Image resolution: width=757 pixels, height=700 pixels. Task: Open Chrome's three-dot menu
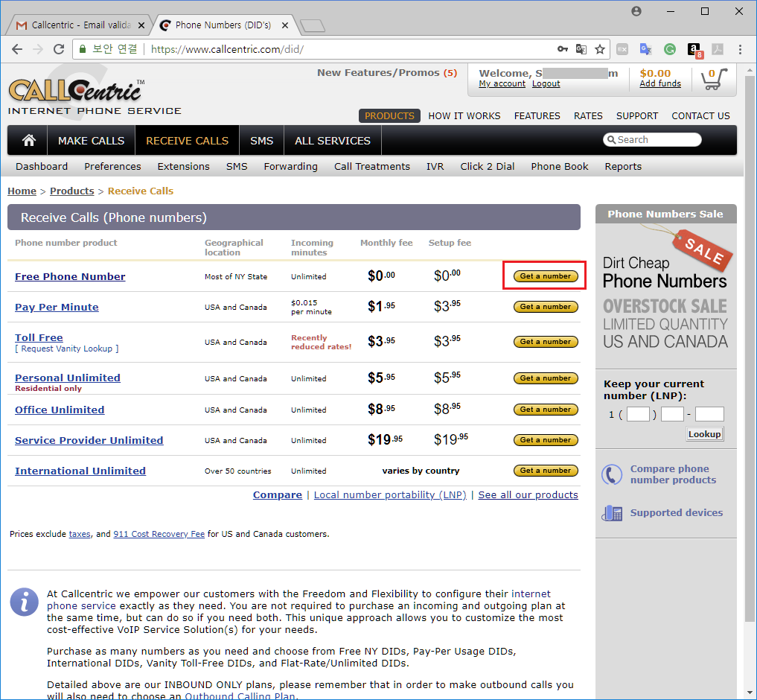(739, 48)
